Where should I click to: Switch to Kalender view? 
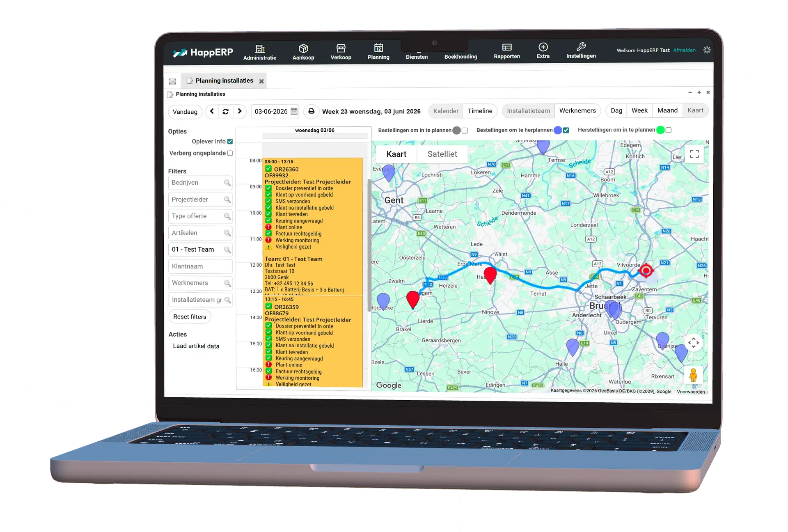click(x=446, y=111)
